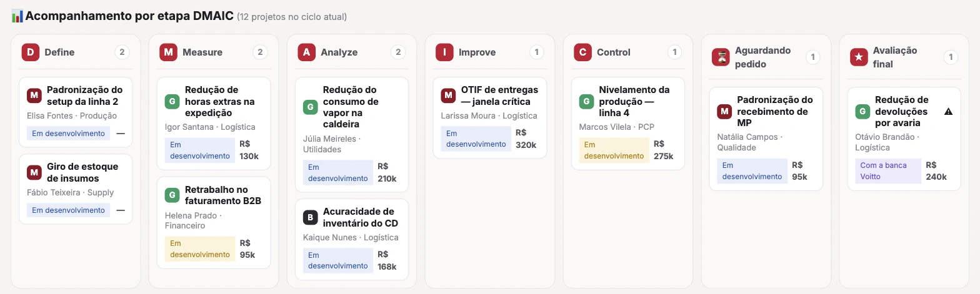This screenshot has width=980, height=294.
Task: Click the Com a banca Voitto status tag
Action: (x=888, y=171)
